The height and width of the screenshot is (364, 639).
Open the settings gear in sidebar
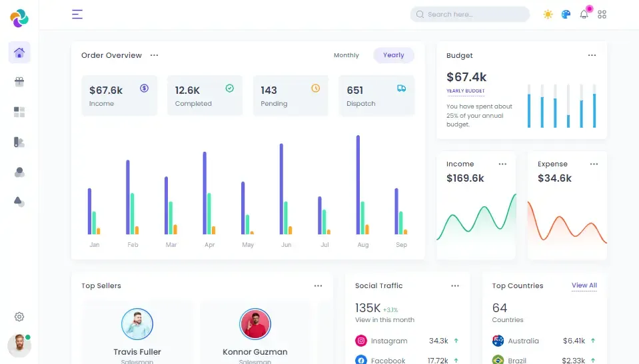19,317
